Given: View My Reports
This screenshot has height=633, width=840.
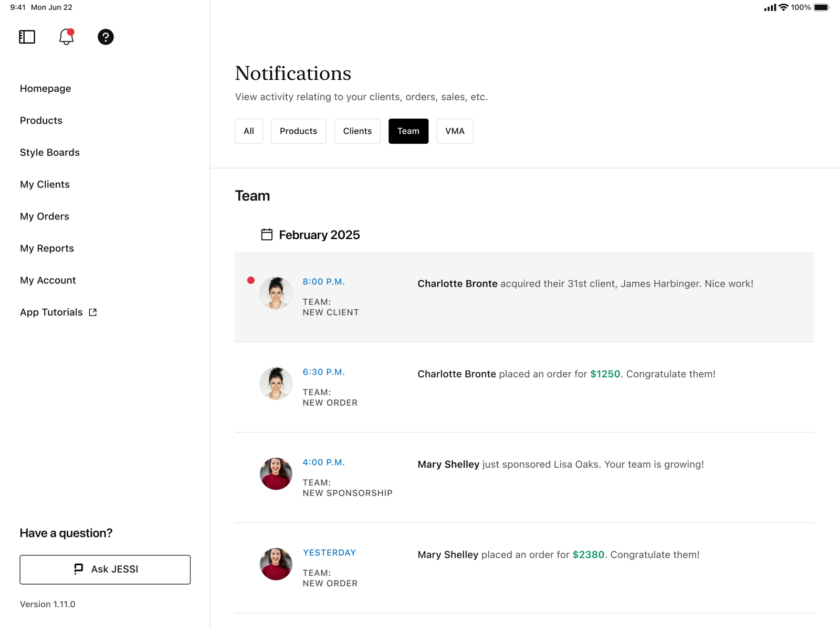Looking at the screenshot, I should point(47,249).
